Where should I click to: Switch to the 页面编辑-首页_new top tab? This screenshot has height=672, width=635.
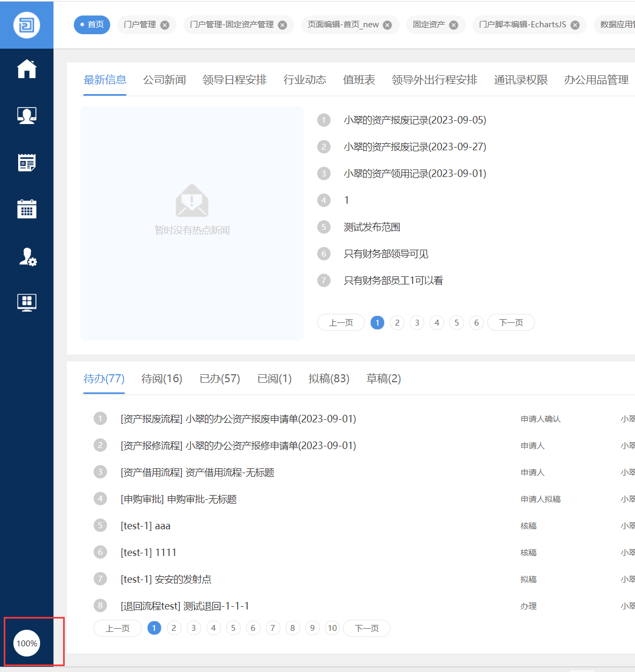coord(343,25)
